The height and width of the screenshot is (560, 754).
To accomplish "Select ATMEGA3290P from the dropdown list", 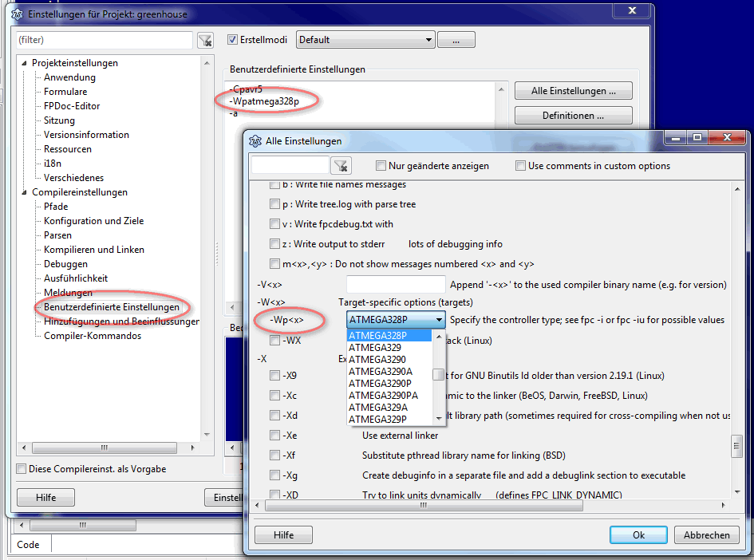I will point(380,383).
